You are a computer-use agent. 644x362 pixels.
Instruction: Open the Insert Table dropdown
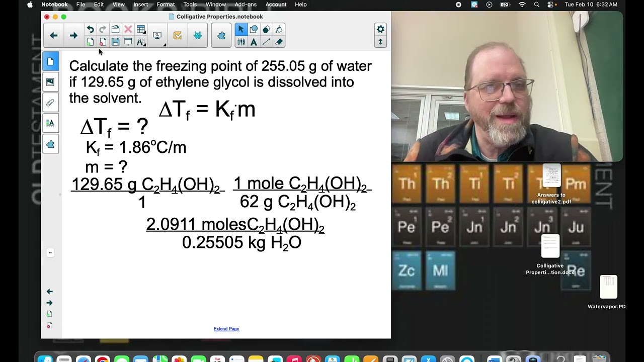coord(141,30)
